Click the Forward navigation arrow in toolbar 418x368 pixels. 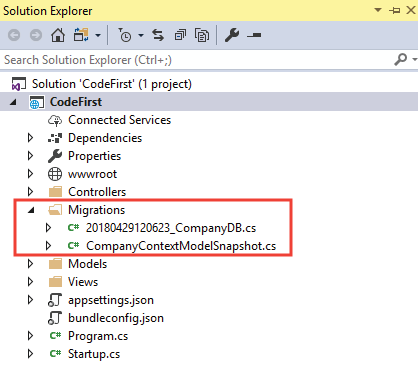(x=36, y=35)
